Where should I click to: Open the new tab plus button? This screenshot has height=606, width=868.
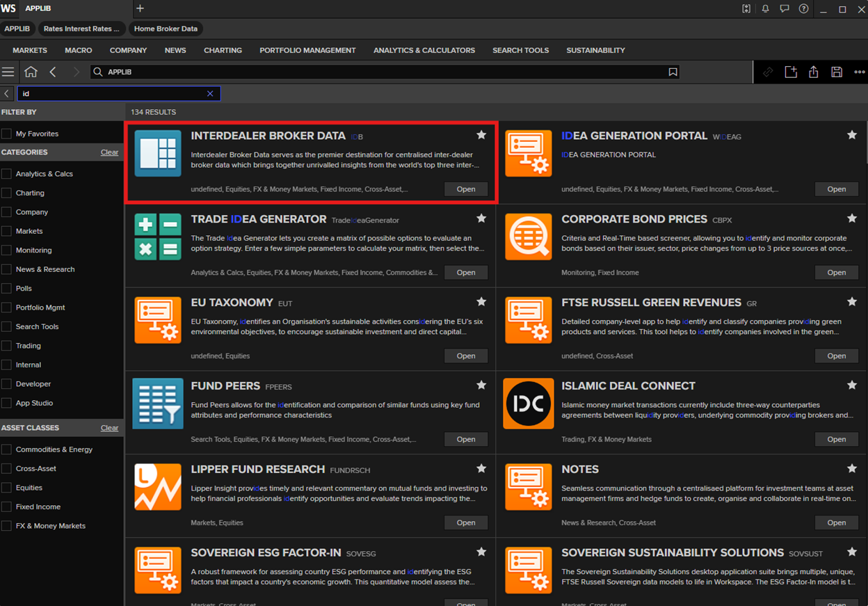(x=140, y=8)
